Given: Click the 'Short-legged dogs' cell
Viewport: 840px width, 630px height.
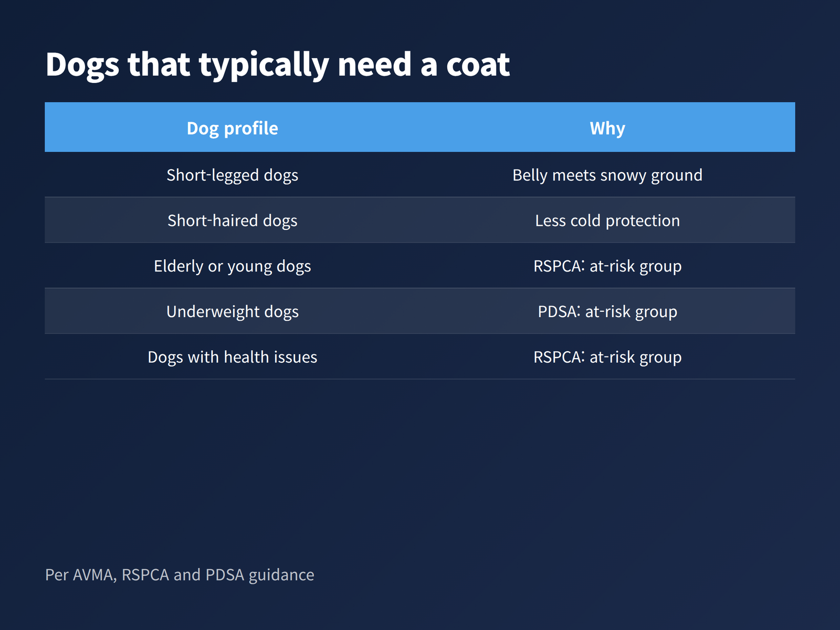Looking at the screenshot, I should (233, 175).
